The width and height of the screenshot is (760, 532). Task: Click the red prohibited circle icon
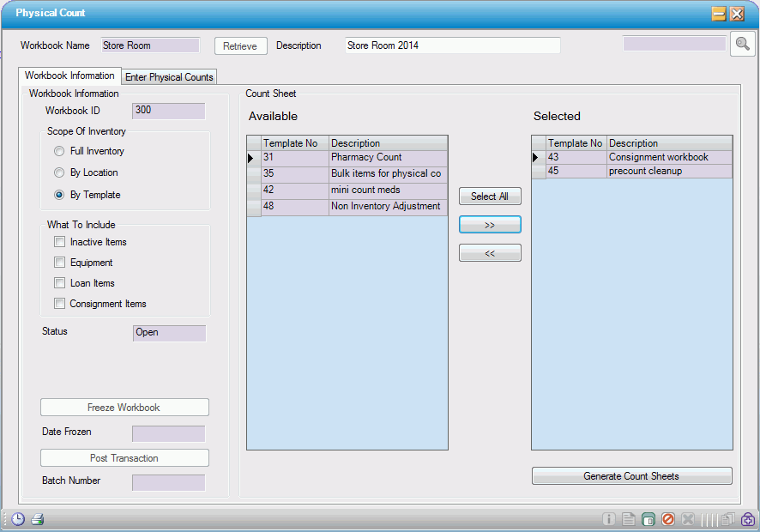tap(668, 519)
